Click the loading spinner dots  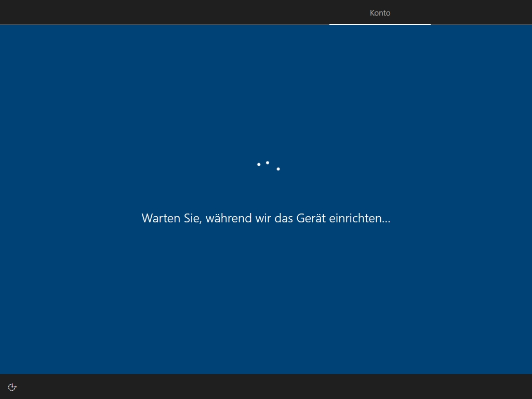(x=268, y=165)
